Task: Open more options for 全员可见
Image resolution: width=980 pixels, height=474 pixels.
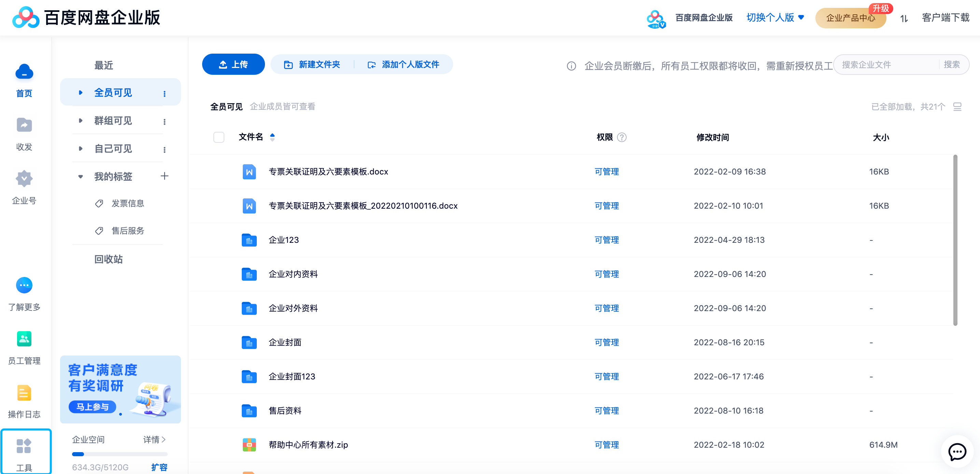Action: (x=164, y=93)
